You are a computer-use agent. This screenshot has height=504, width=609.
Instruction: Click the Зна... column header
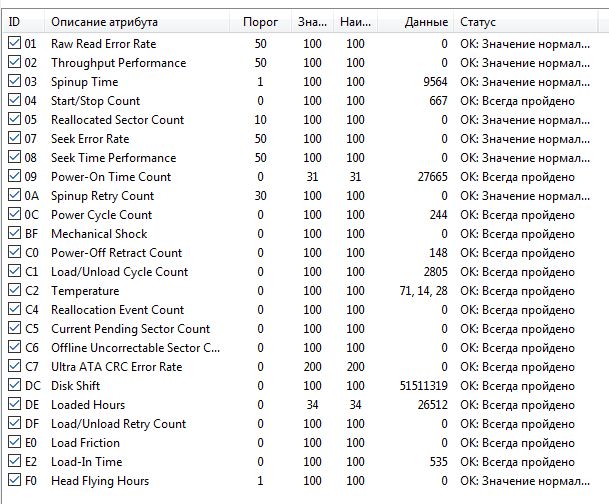point(312,22)
